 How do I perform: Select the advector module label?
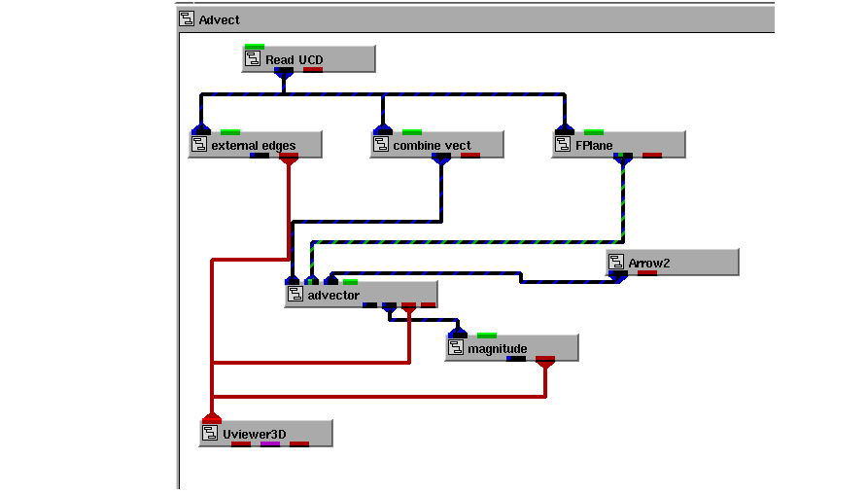click(x=333, y=295)
